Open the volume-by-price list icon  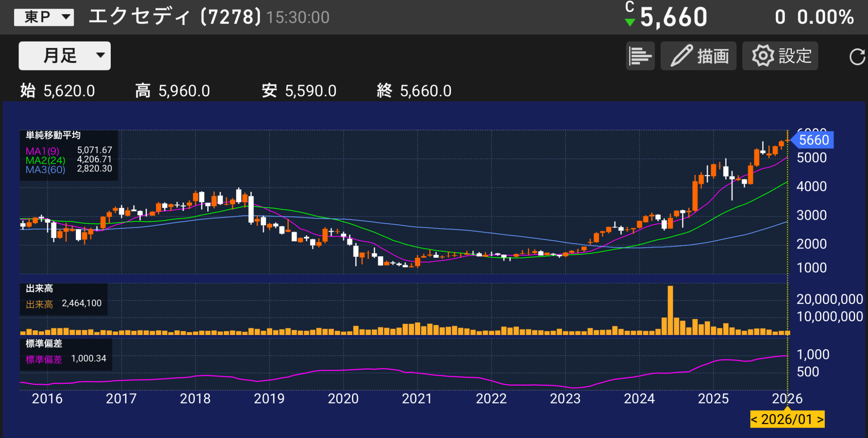pos(640,56)
